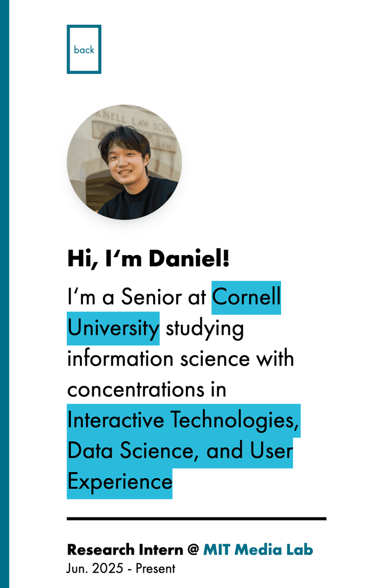Click the @ symbol before MIT
The width and height of the screenshot is (384, 588).
pos(193,550)
